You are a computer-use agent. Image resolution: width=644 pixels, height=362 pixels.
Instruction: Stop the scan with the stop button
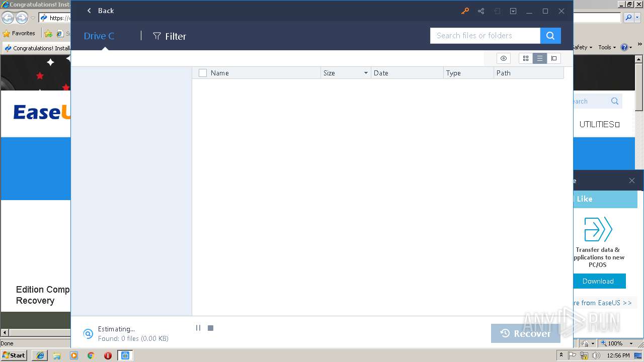[211, 328]
